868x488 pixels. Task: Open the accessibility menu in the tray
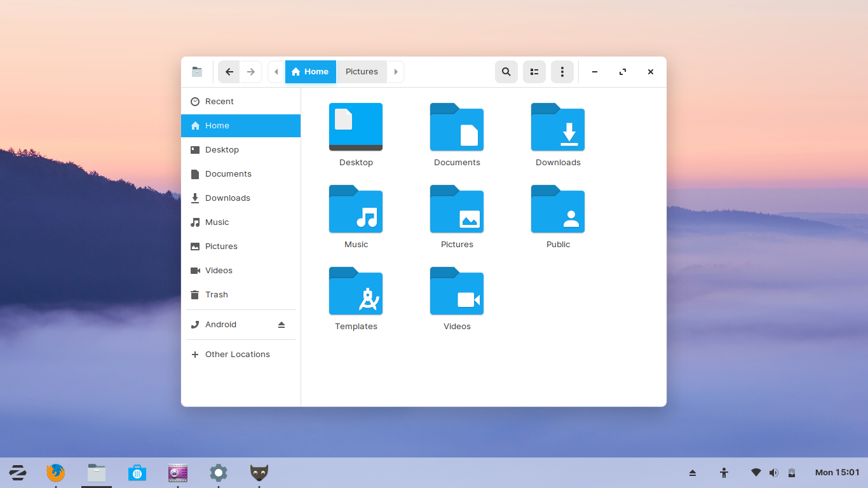click(x=724, y=473)
